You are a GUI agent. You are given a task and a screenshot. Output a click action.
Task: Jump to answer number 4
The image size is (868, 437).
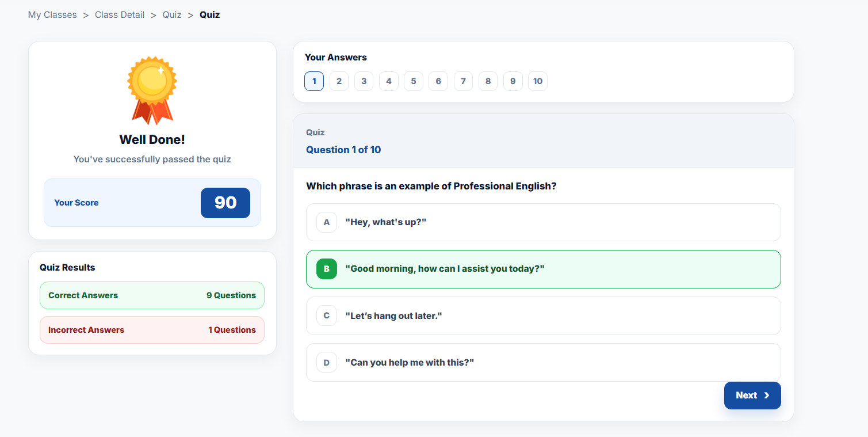(389, 81)
